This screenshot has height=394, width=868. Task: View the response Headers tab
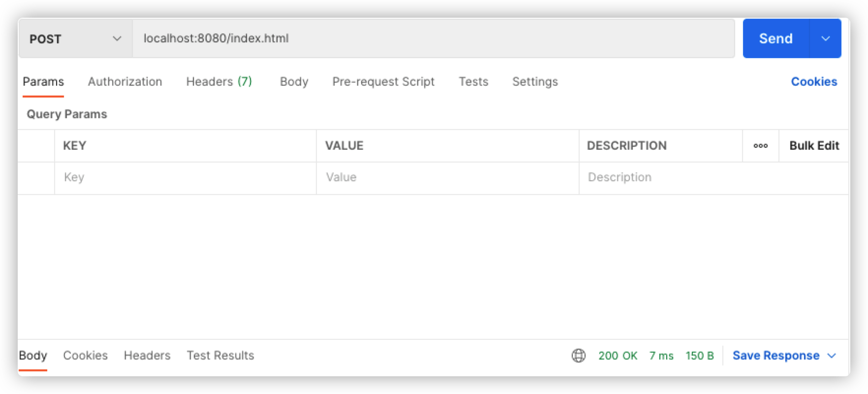[x=147, y=356]
